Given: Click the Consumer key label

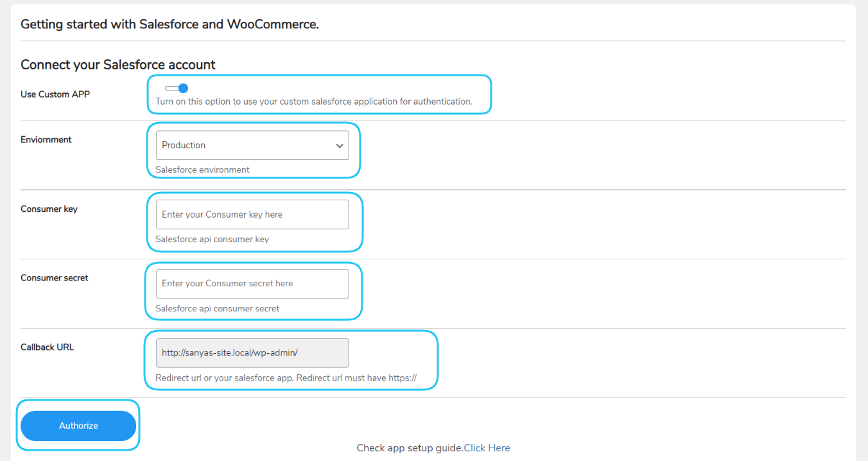Looking at the screenshot, I should [49, 209].
